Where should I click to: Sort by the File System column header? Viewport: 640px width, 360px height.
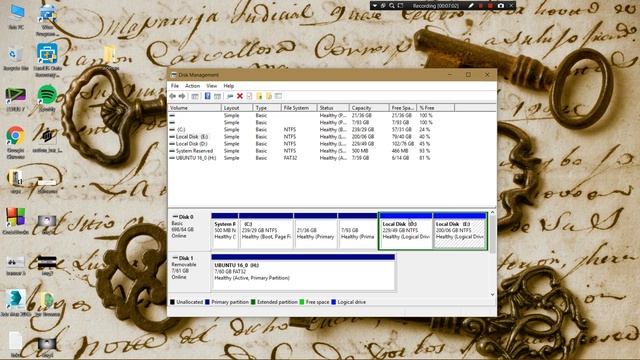(x=299, y=108)
